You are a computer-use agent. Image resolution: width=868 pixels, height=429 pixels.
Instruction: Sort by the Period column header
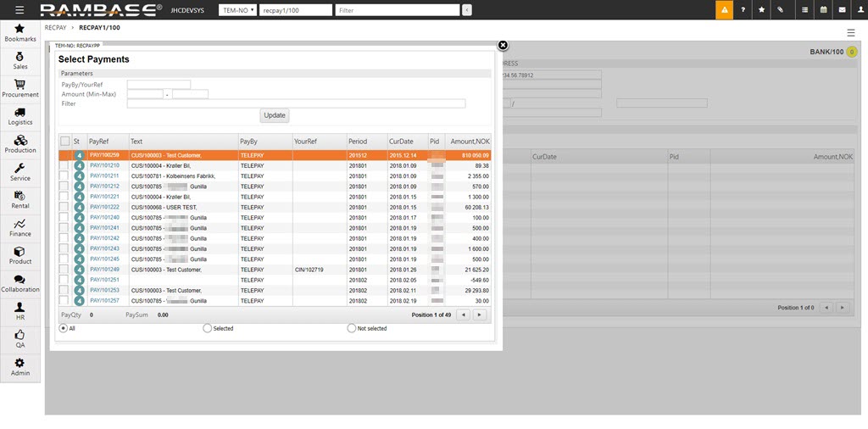[x=357, y=141]
